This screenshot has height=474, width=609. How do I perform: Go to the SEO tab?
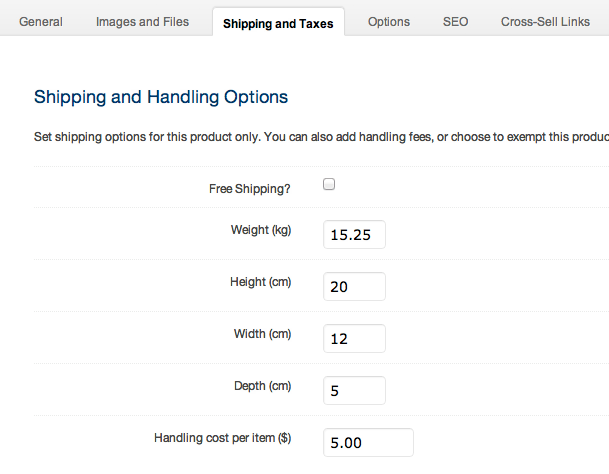click(455, 22)
